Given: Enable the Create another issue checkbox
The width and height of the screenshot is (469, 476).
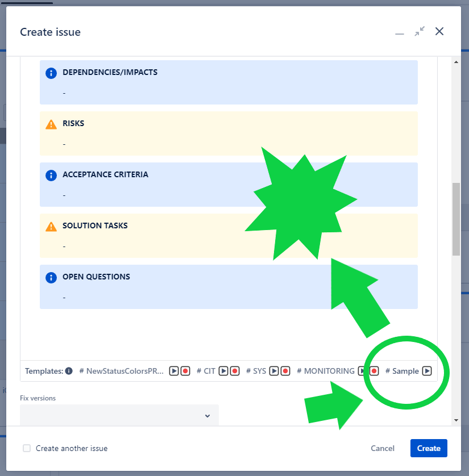Looking at the screenshot, I should 27,448.
